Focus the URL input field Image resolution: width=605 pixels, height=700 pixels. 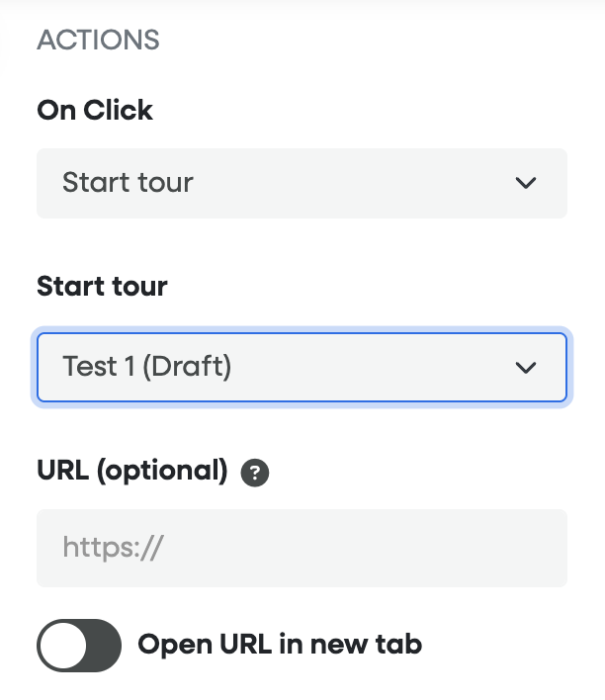(x=302, y=548)
